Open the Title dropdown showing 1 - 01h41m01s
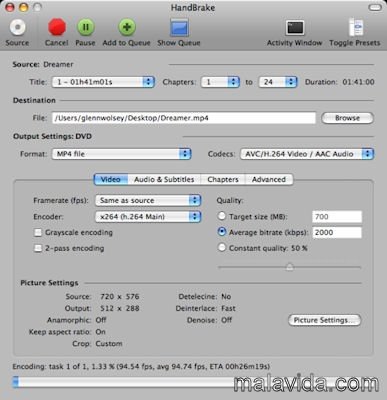Image resolution: width=387 pixels, height=400 pixels. pos(103,82)
